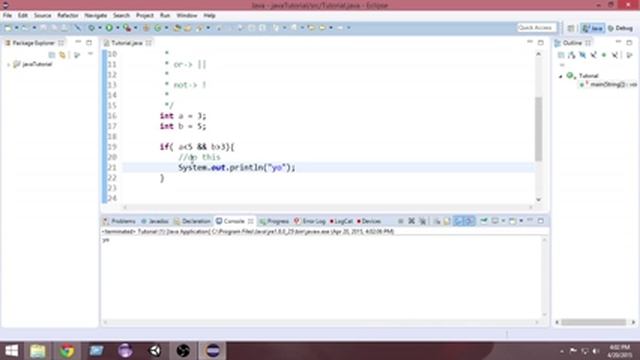The width and height of the screenshot is (640, 360).
Task: Click the Open Type icon in toolbar
Action: click(x=177, y=28)
